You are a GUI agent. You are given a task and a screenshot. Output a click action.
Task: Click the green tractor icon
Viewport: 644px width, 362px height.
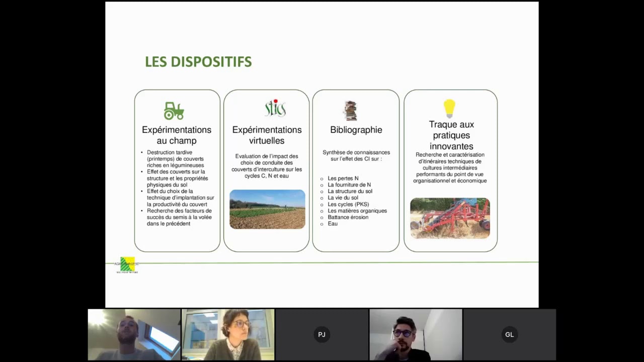174,111
